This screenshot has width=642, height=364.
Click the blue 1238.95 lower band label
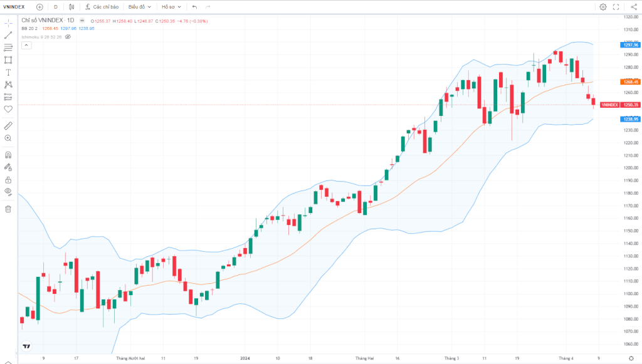point(631,119)
